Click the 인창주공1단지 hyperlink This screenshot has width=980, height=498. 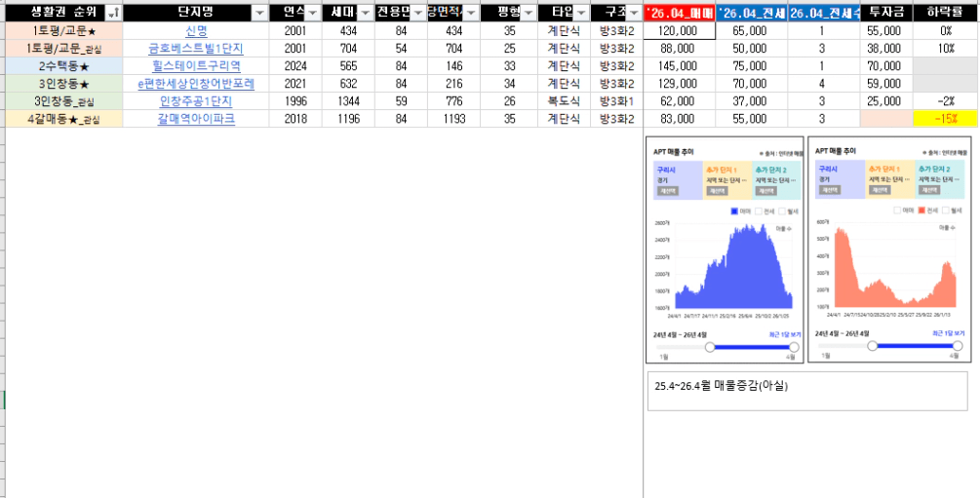[x=196, y=101]
